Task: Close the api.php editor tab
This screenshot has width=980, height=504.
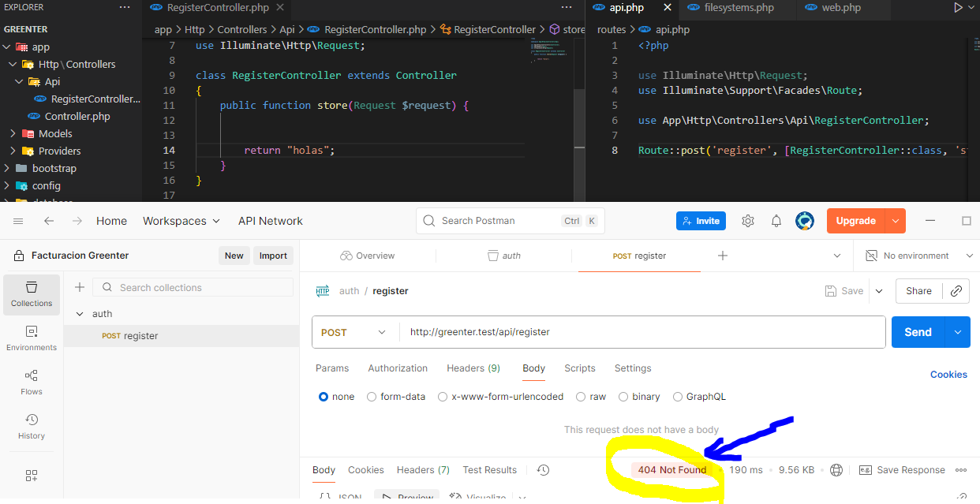Action: pos(668,7)
